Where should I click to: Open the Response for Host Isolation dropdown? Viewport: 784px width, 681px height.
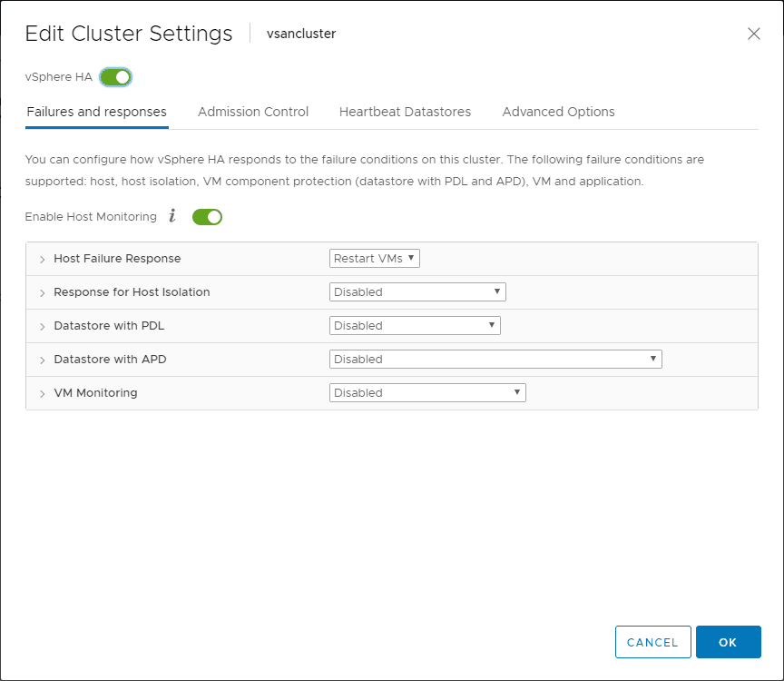416,292
